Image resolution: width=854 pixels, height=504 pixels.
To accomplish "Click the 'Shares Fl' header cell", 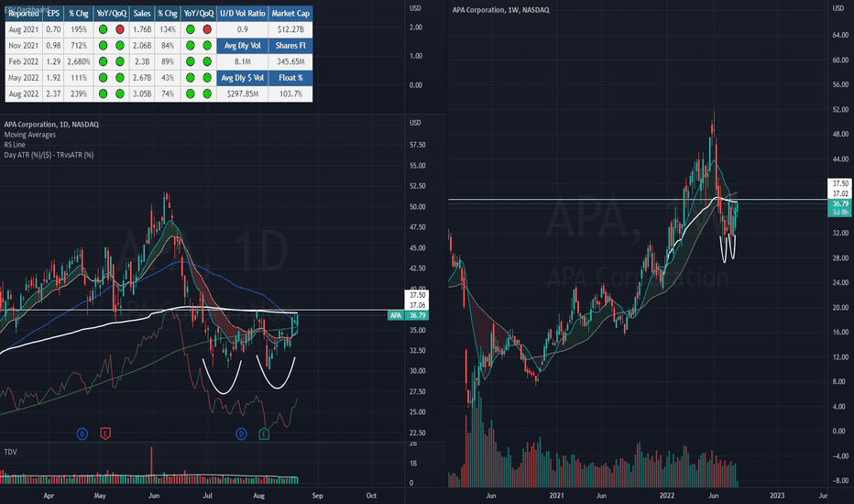I will 290,46.
